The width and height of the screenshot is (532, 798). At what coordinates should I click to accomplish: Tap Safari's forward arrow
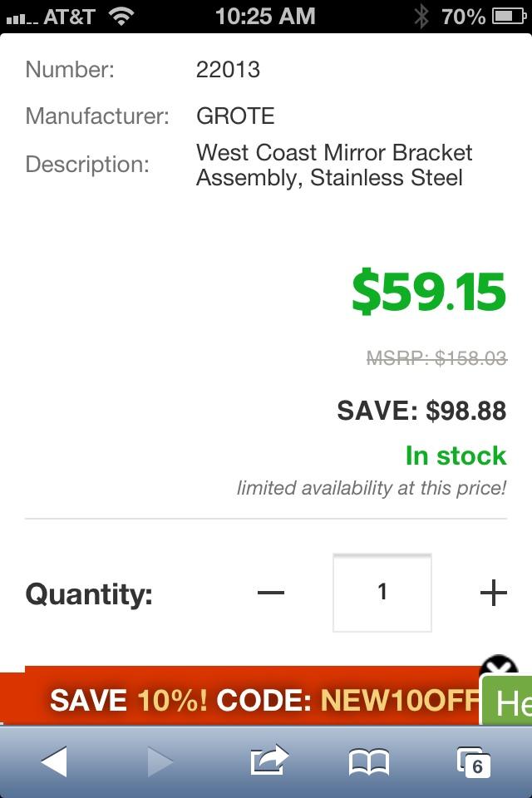pos(159,761)
